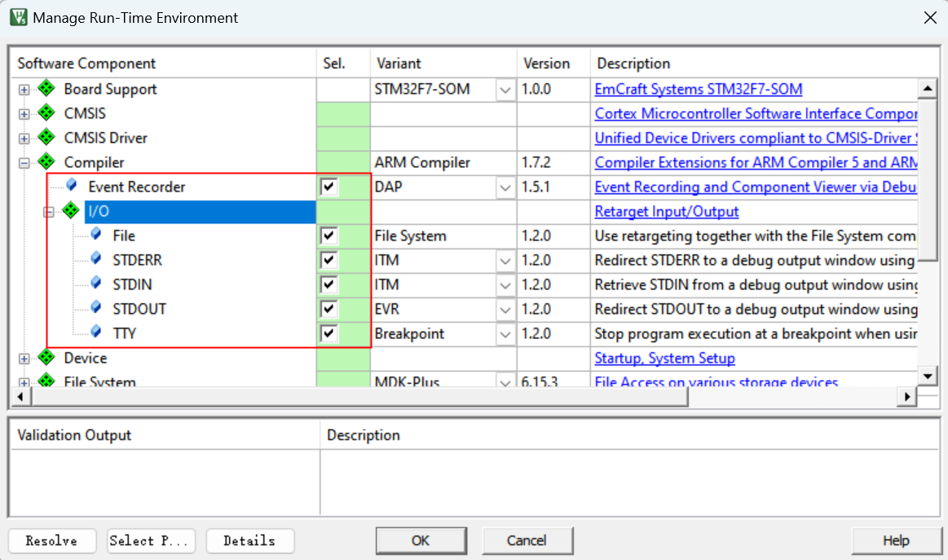948x560 pixels.
Task: Click OK to confirm the settings
Action: [x=421, y=540]
